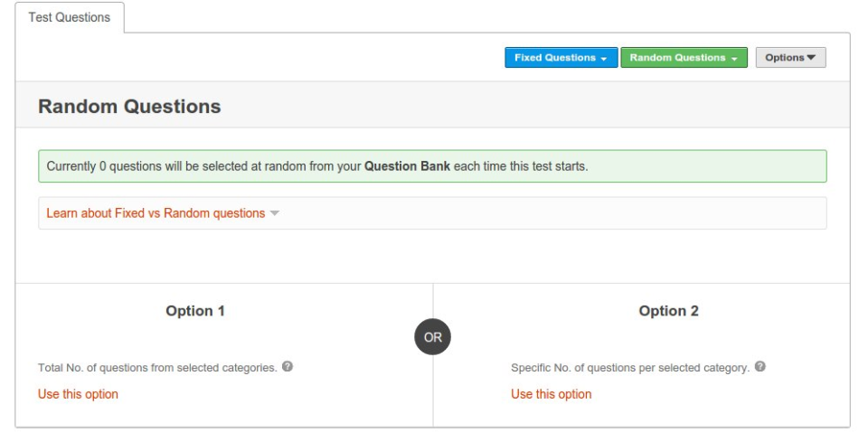Expand Learn about Fixed vs Random questions
Viewport: 868px width, 442px height.
coord(156,213)
